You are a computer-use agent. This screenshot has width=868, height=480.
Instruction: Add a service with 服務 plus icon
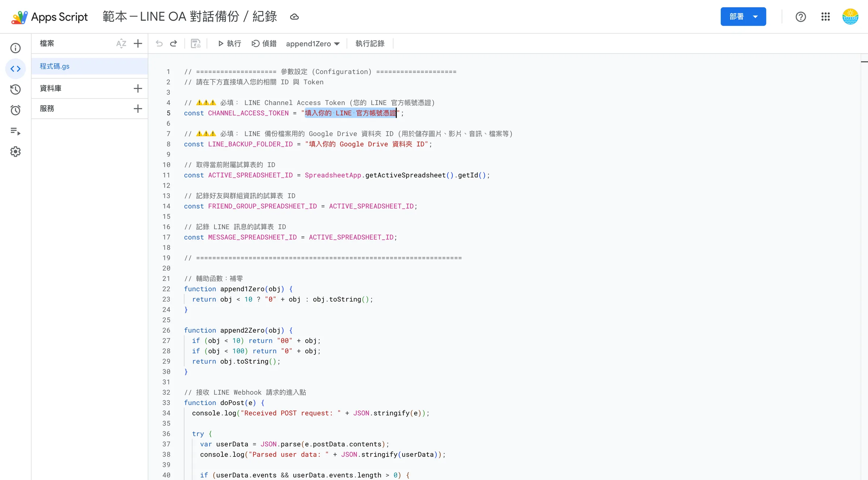[x=138, y=109]
